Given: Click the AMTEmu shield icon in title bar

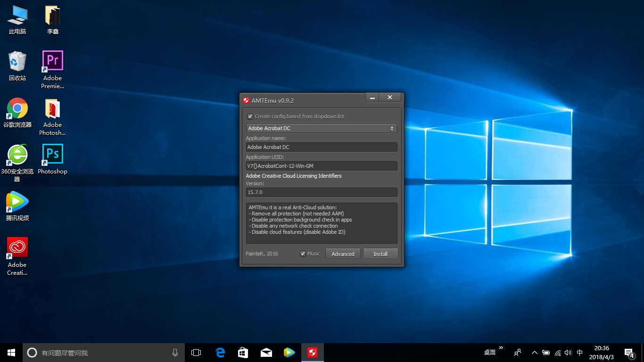Looking at the screenshot, I should tap(246, 100).
